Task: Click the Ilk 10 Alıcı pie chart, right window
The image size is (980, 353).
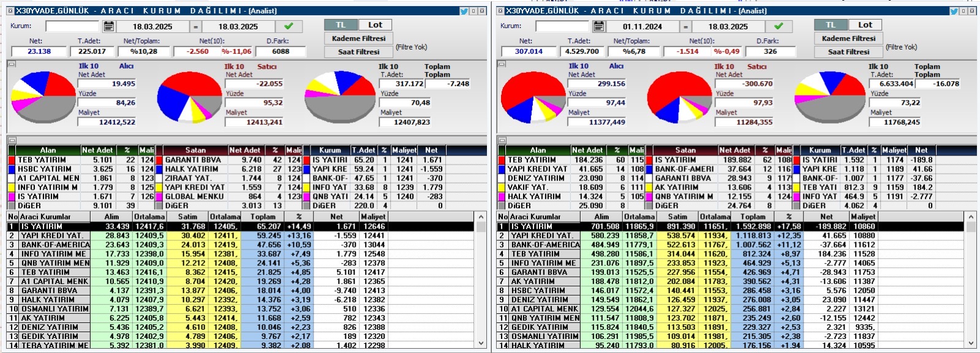Action: point(533,98)
